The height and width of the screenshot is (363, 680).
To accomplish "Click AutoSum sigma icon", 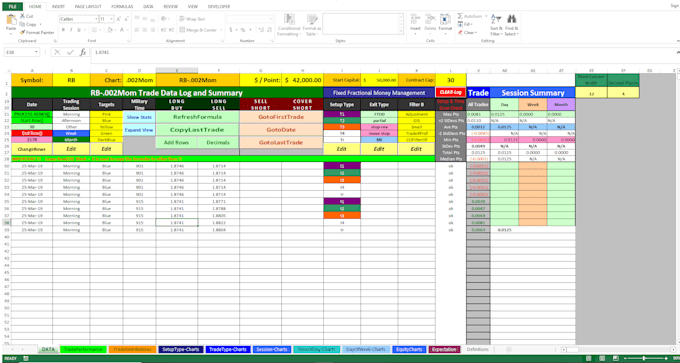I will (x=461, y=16).
